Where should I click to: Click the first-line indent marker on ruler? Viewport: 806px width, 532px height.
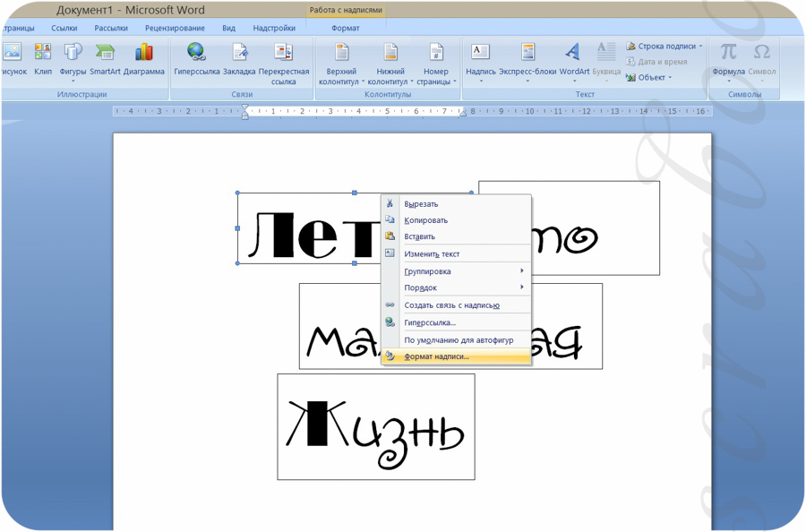tap(245, 108)
